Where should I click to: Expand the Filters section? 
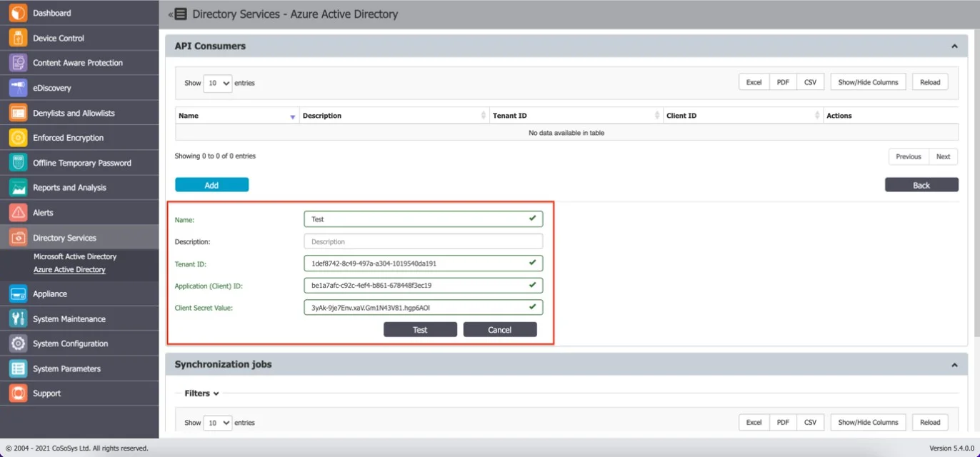tap(201, 393)
